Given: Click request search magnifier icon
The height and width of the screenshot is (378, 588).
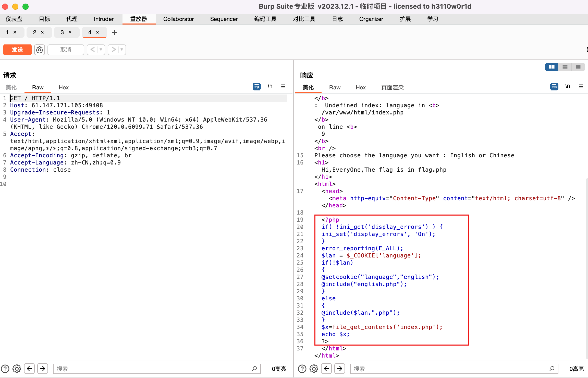Looking at the screenshot, I should tap(254, 369).
